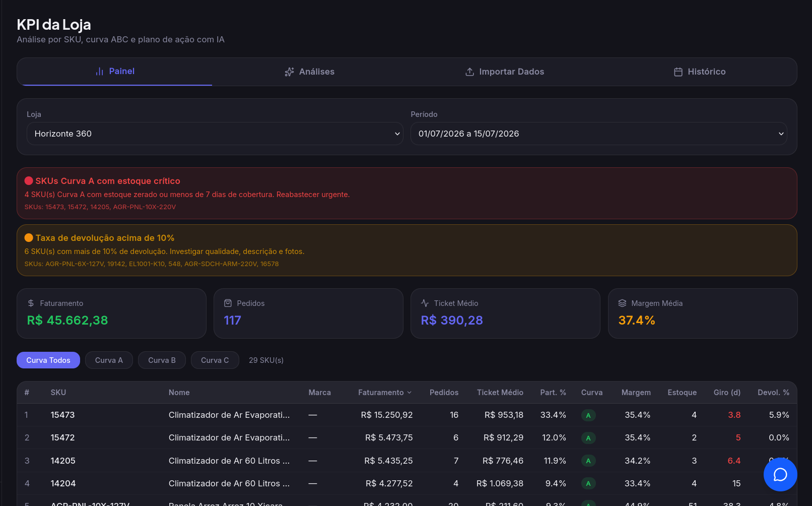Click the R$ 45.662,38 faturamento total
Viewport: 812px width, 506px height.
coord(67,321)
